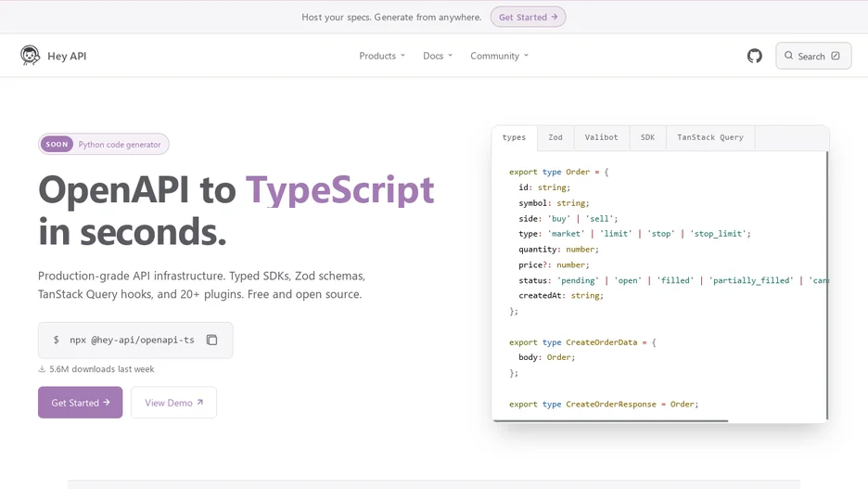Click the horizontal scrollbar under the code
Screen dimensions: 868x489
(x=610, y=421)
